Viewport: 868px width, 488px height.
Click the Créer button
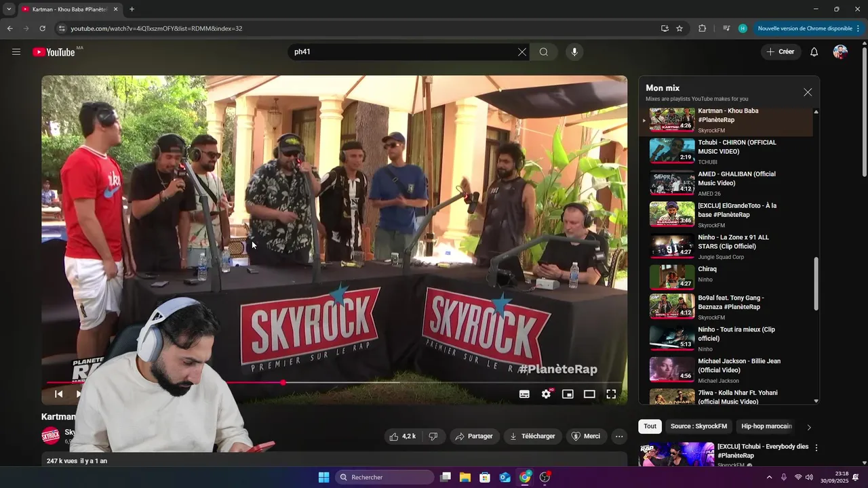[781, 52]
